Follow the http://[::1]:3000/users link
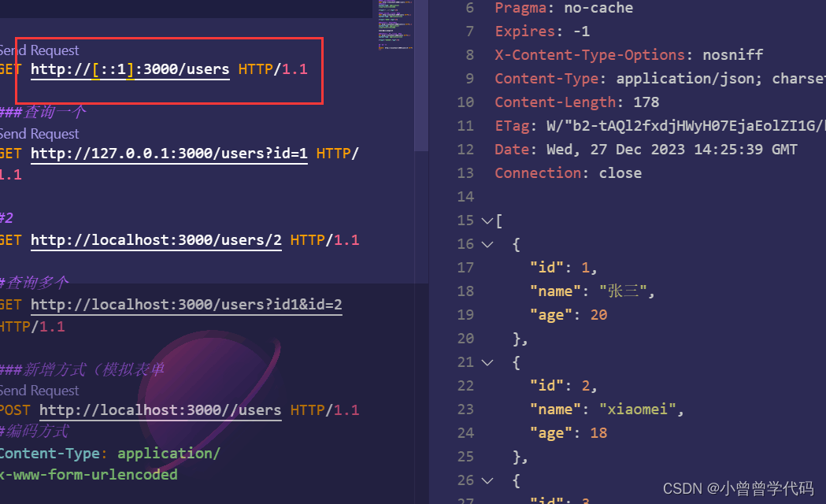 (x=128, y=69)
